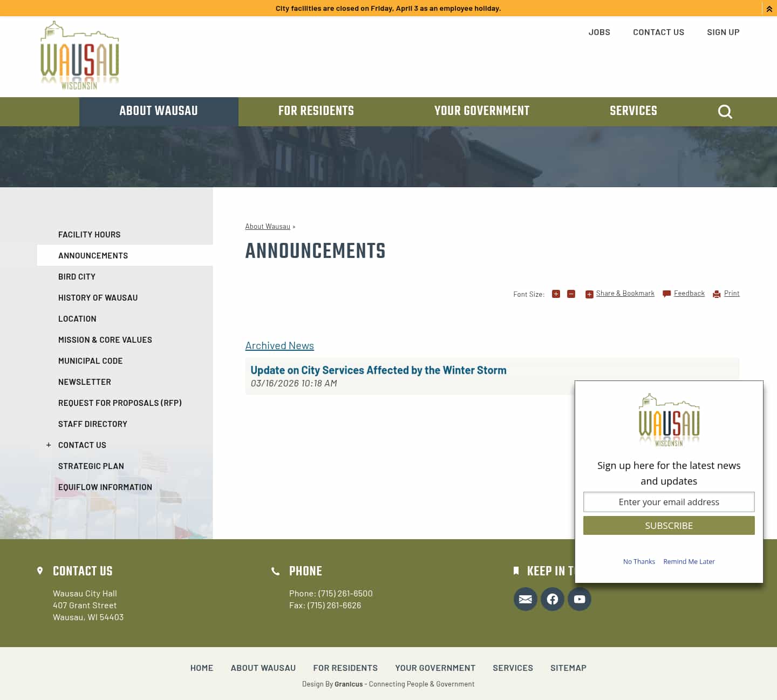This screenshot has width=777, height=700.
Task: Click the Print icon
Action: tap(717, 294)
